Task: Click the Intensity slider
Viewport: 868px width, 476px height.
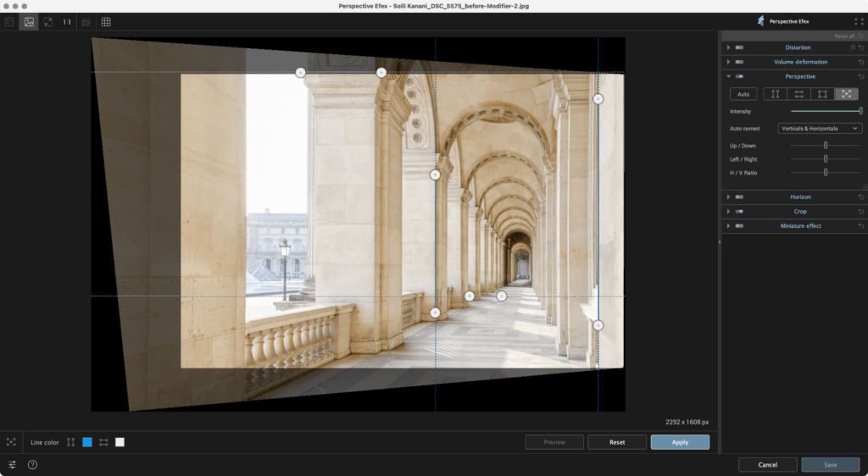Action: 826,111
